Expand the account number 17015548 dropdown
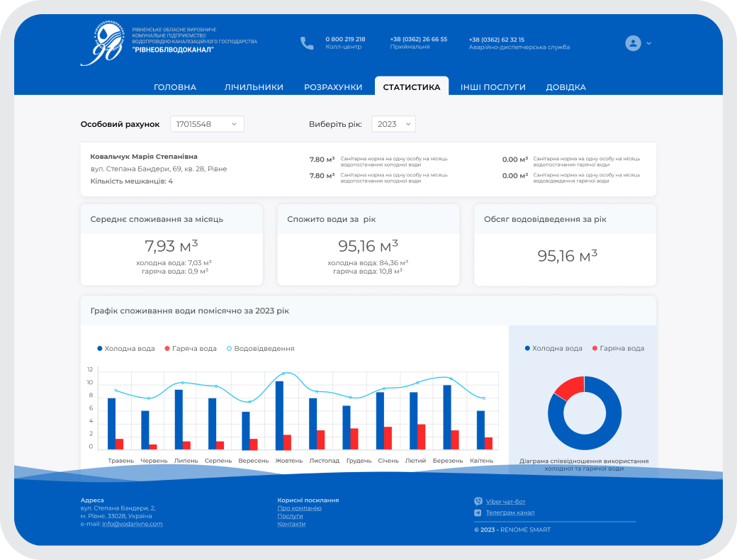The height and width of the screenshot is (560, 737). [x=207, y=124]
